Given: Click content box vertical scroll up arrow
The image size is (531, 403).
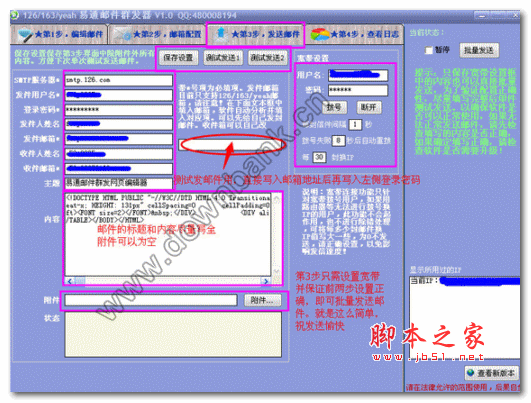Looking at the screenshot, I should click(x=276, y=199).
